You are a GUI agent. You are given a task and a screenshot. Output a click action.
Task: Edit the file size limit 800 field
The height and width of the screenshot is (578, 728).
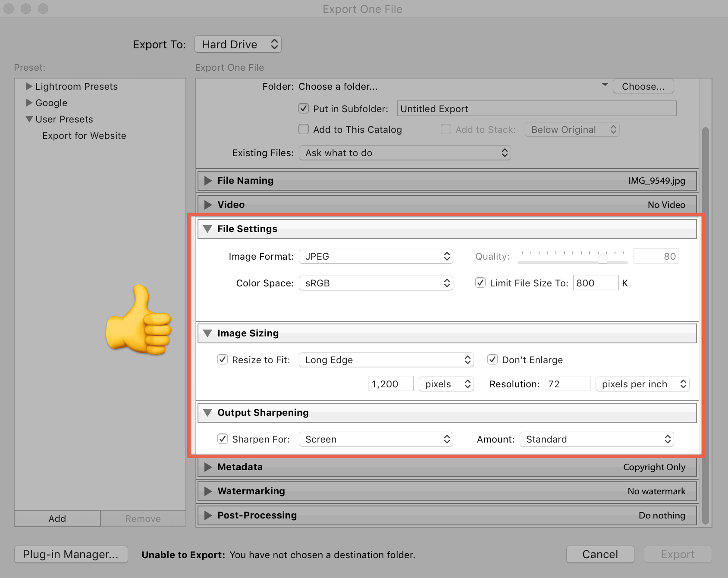click(x=596, y=283)
